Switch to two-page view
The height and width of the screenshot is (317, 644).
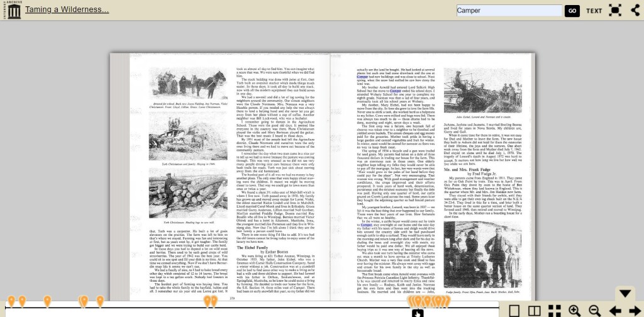[534, 311]
